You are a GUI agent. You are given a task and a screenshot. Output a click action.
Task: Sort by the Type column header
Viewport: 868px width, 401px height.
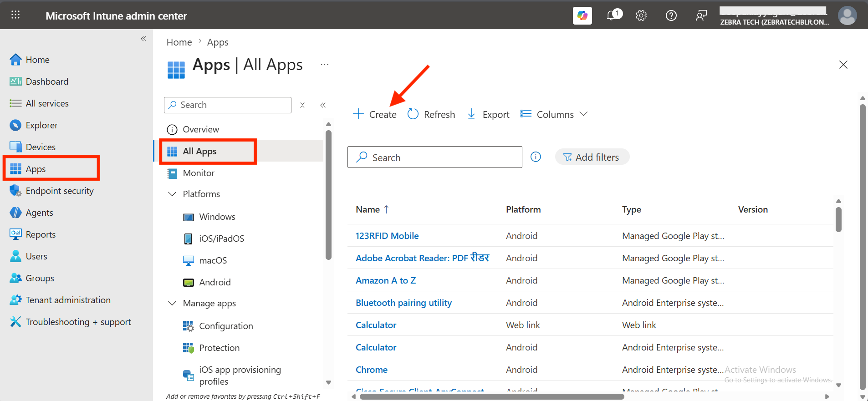(632, 209)
